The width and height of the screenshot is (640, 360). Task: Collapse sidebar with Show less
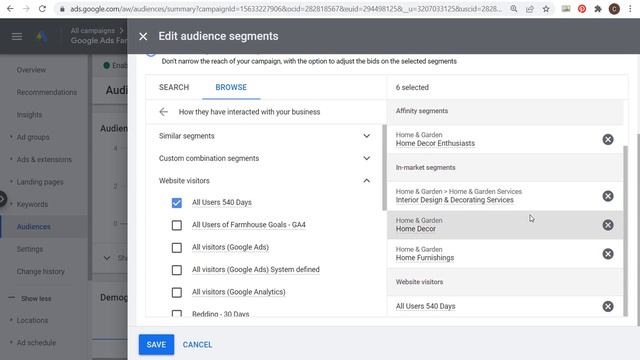(x=36, y=298)
